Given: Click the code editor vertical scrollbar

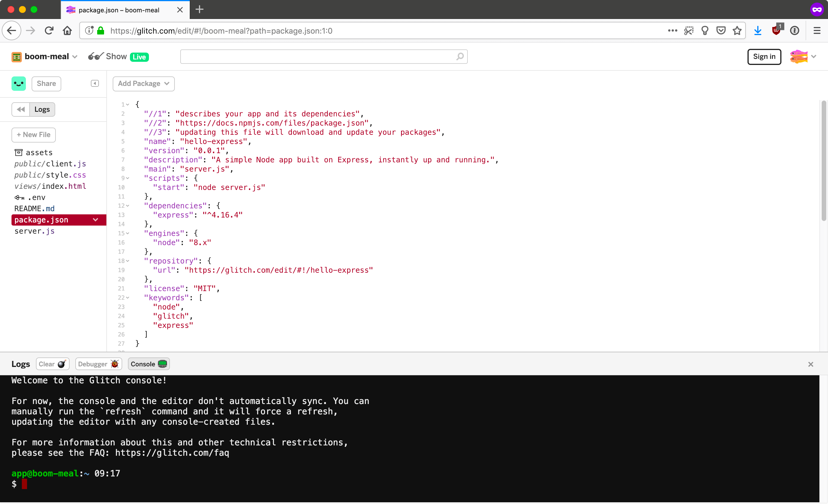Looking at the screenshot, I should click(x=824, y=161).
